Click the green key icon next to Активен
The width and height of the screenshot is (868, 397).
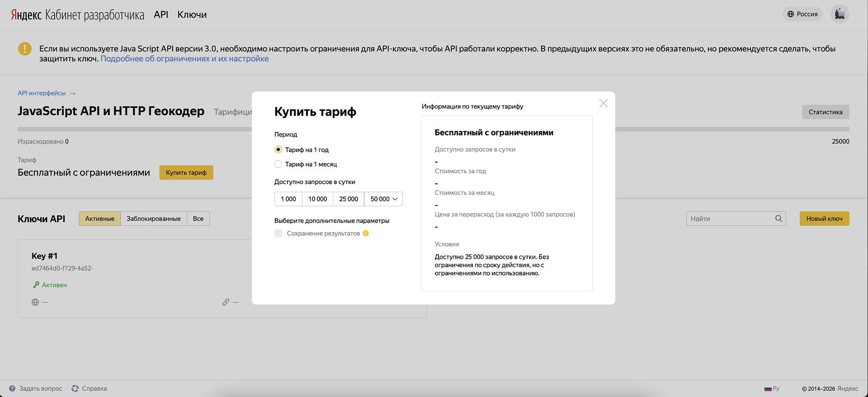click(36, 285)
